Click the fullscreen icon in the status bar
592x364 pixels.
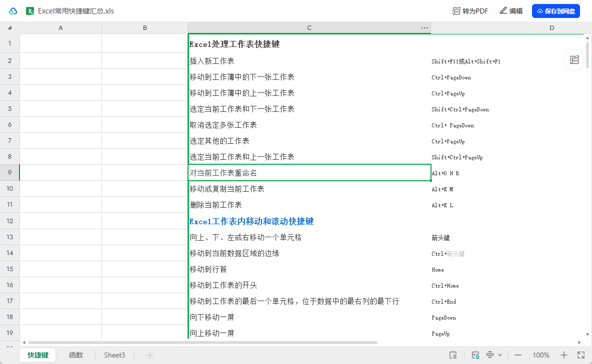pyautogui.click(x=581, y=355)
